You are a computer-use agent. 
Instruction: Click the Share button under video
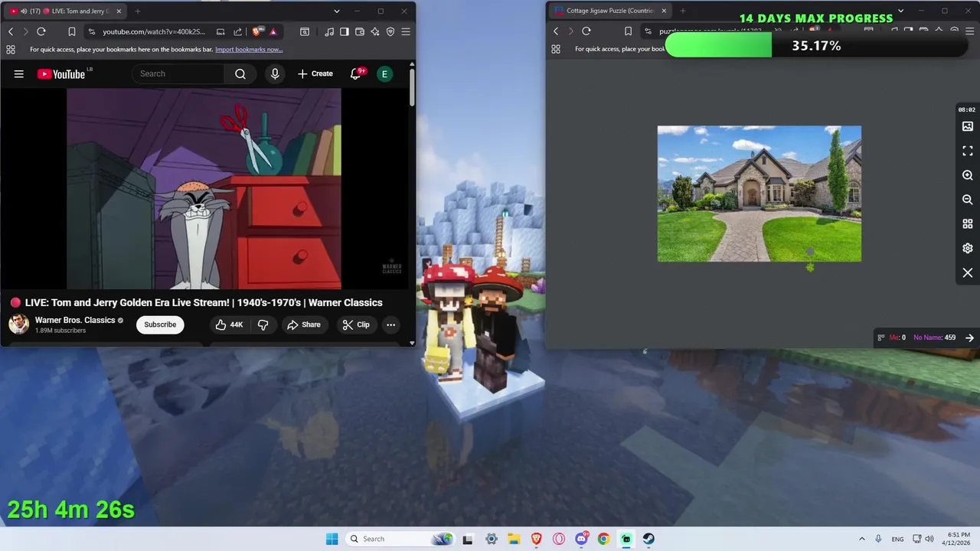304,324
